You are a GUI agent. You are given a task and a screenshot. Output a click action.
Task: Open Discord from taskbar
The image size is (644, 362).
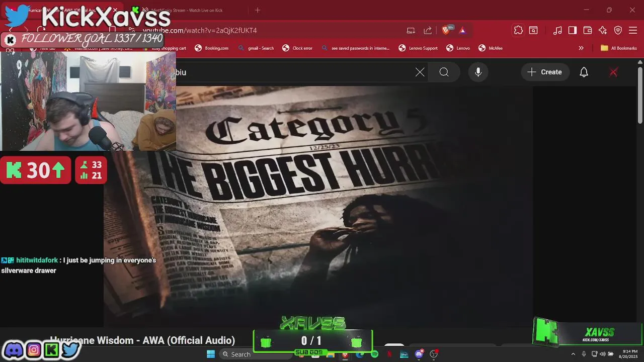point(419,354)
